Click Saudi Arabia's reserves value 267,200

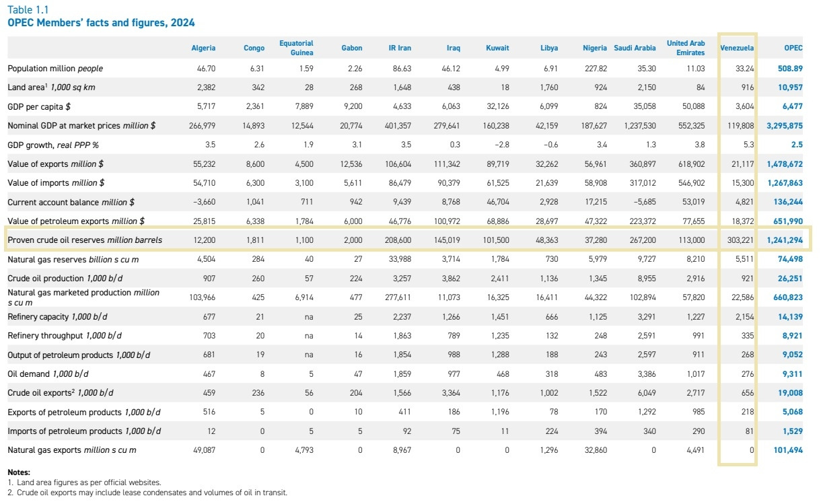643,240
